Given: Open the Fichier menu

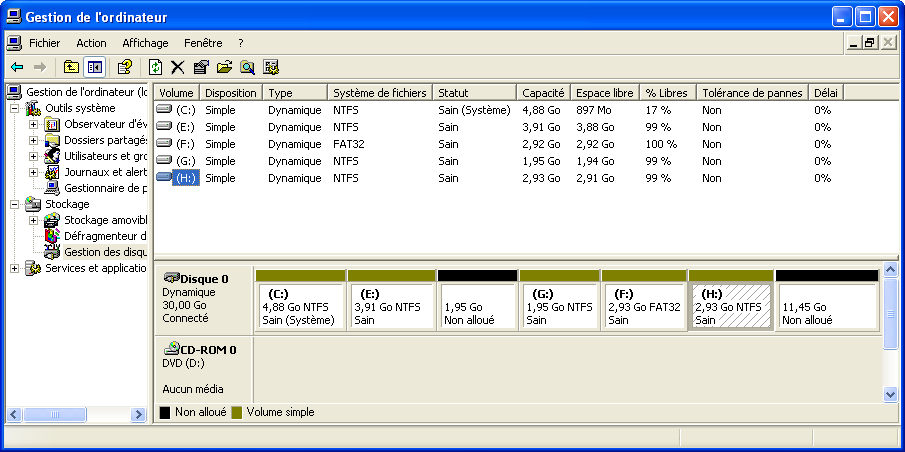Looking at the screenshot, I should pyautogui.click(x=44, y=43).
